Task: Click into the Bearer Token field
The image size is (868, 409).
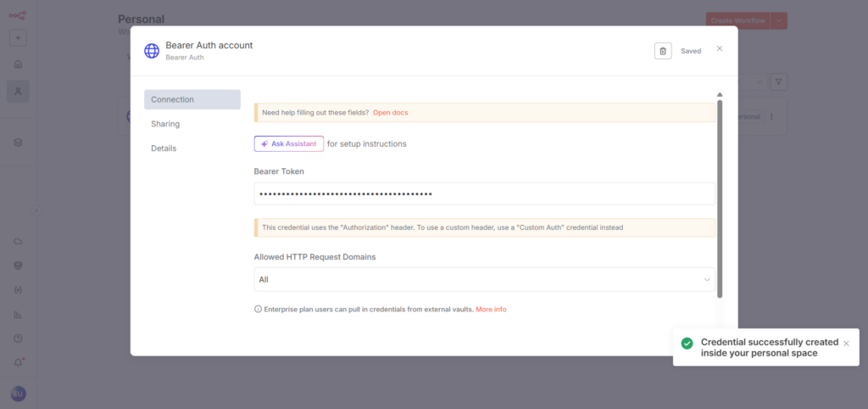Action: coord(484,194)
